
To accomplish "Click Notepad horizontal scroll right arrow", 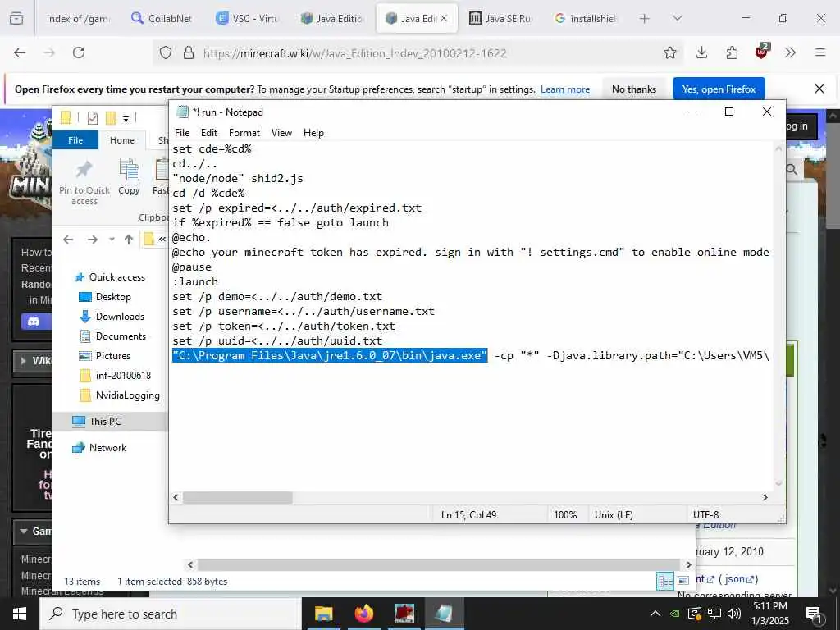I will tap(765, 498).
